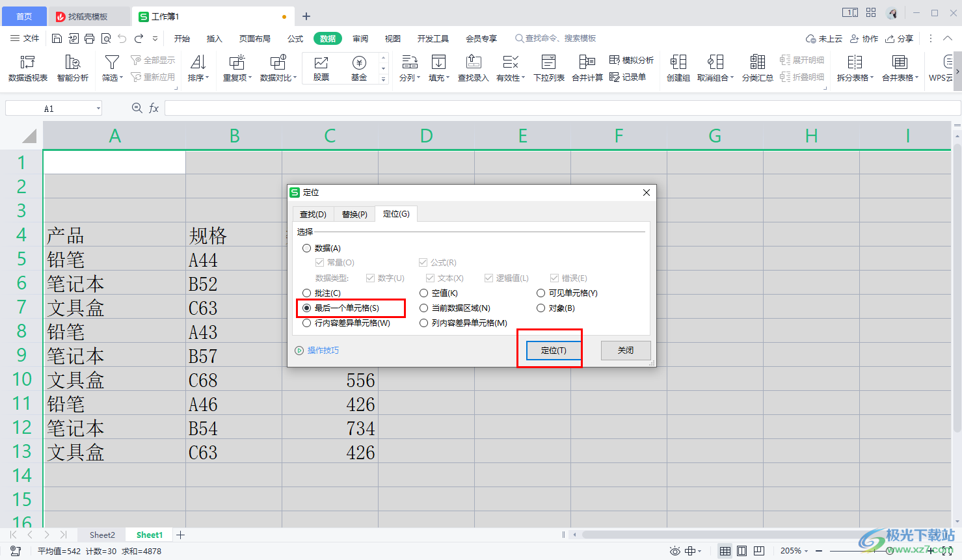Open Subtotal (分类汇总) tool

pos(758,68)
